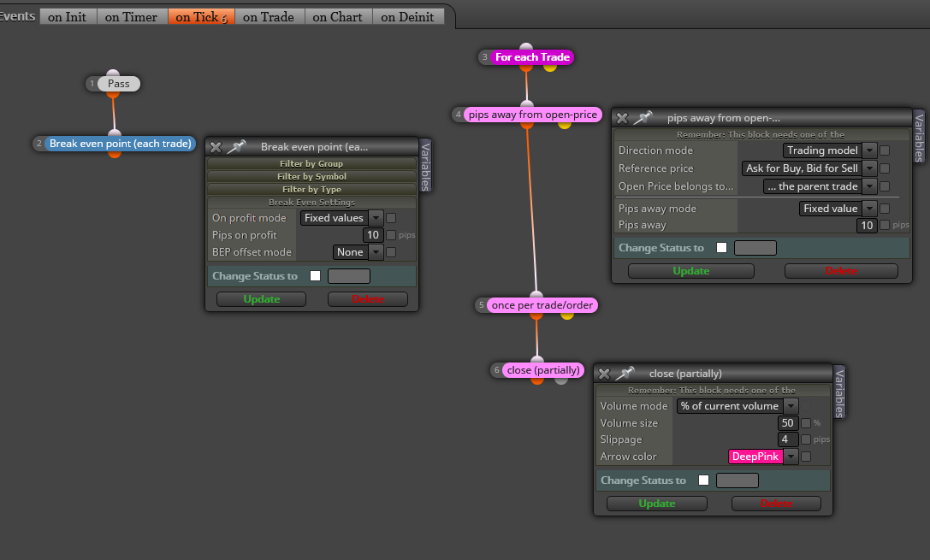Switch to the on Trade tab
Image resolution: width=930 pixels, height=560 pixels.
coord(268,17)
